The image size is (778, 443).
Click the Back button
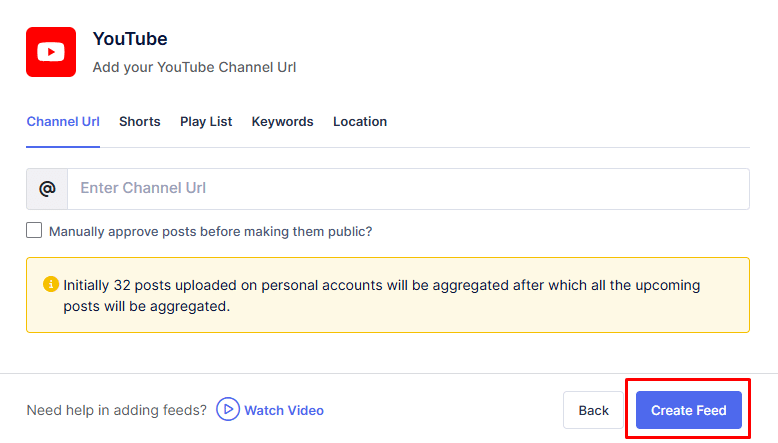pos(593,410)
